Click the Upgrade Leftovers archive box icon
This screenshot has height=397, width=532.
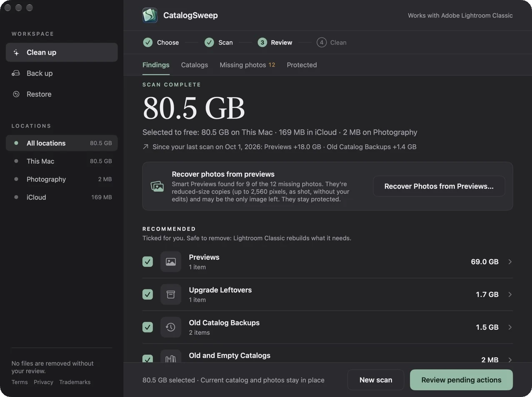click(x=171, y=294)
